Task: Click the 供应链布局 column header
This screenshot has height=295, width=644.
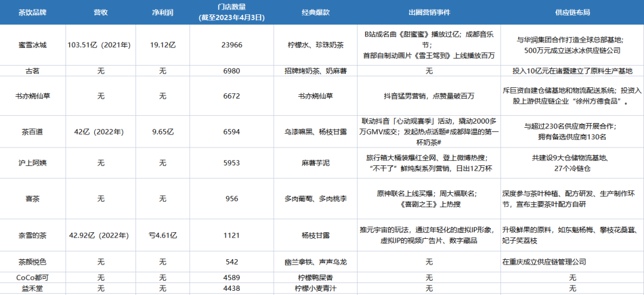Action: [572, 13]
